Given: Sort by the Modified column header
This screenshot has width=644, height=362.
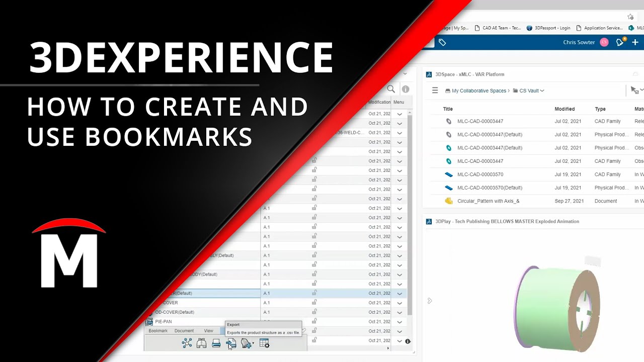Looking at the screenshot, I should [x=565, y=109].
